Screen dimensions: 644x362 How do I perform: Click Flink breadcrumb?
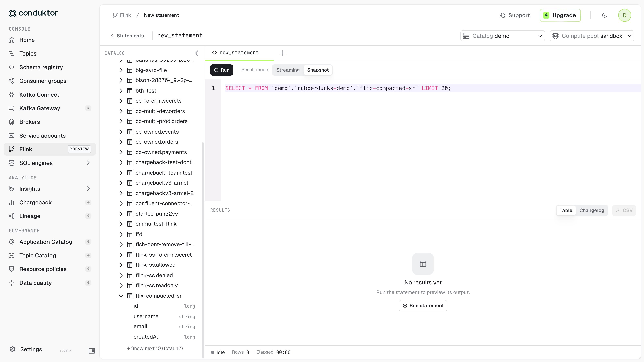[122, 15]
